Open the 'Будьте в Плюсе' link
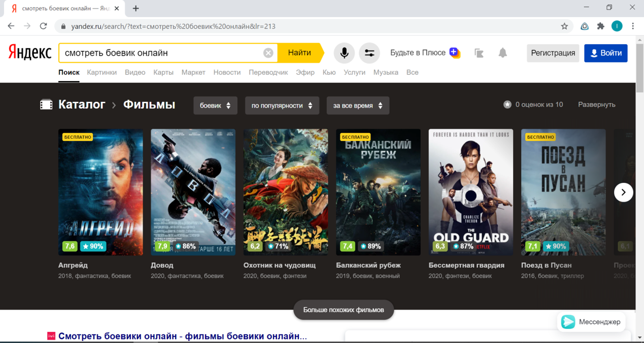 [x=418, y=53]
